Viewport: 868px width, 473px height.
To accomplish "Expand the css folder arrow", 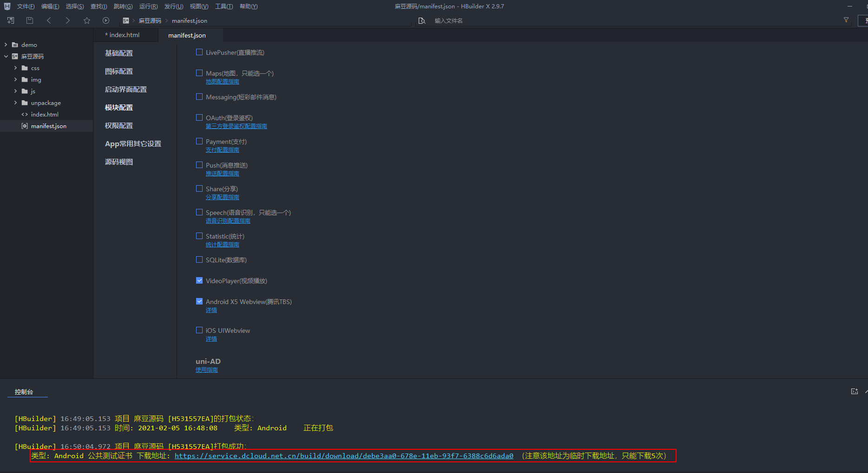I will [15, 68].
